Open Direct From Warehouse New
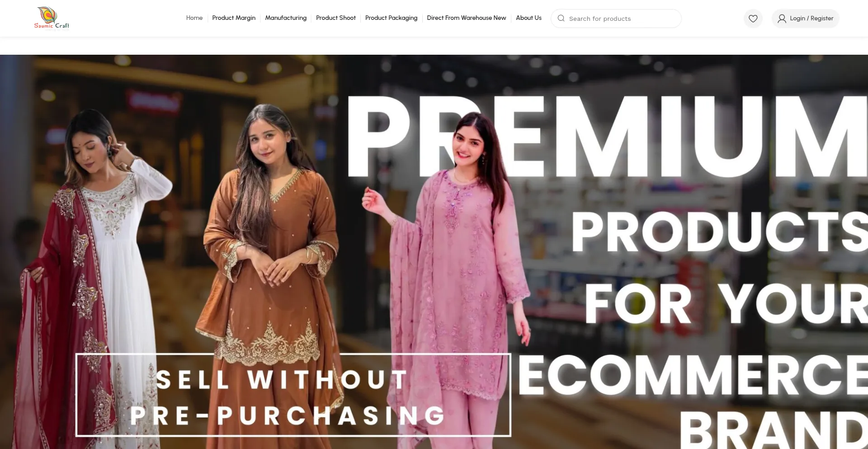Screen dimensions: 868x449 click(x=467, y=18)
